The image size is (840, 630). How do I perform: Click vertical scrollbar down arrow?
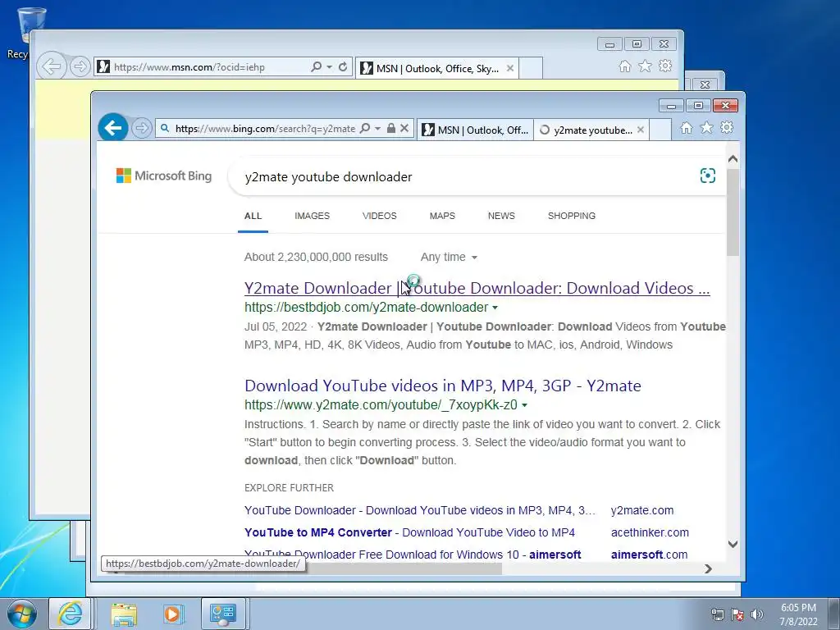click(733, 544)
